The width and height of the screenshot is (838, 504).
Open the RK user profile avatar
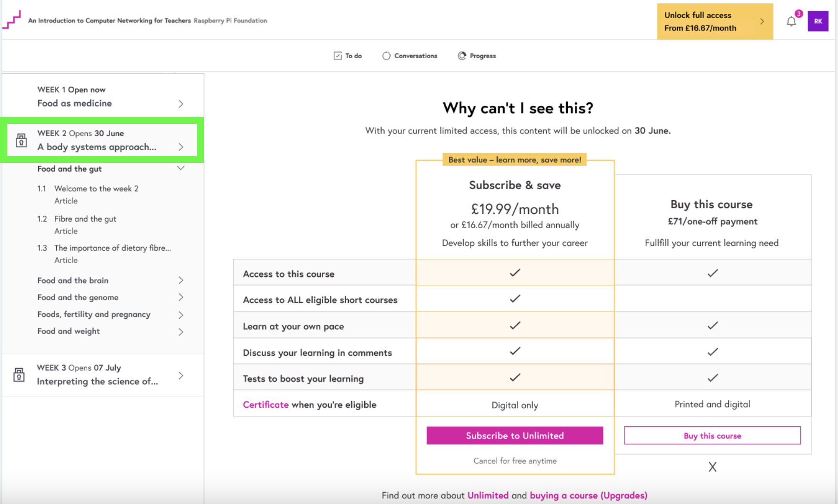pyautogui.click(x=818, y=21)
